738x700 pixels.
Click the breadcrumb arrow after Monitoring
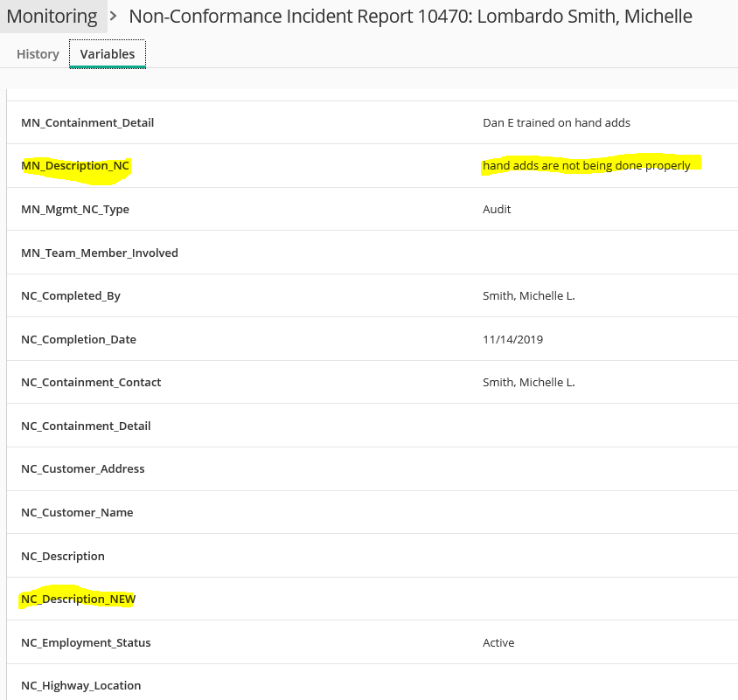point(114,16)
